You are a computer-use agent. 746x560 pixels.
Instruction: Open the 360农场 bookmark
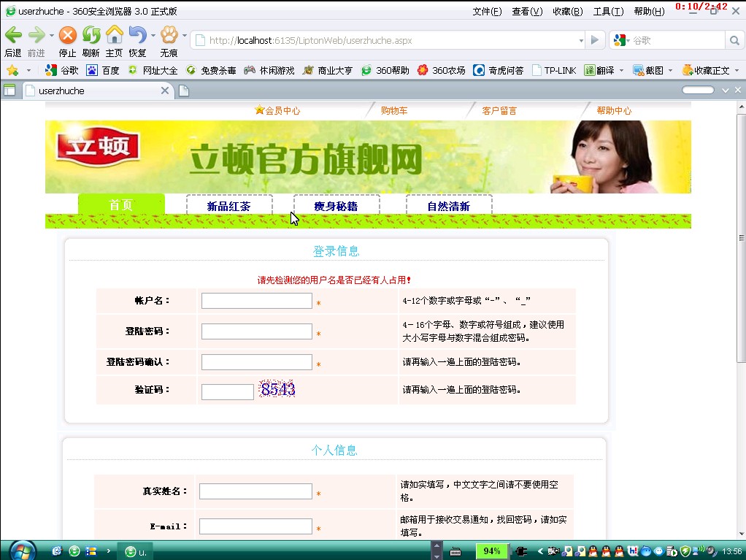pos(442,71)
